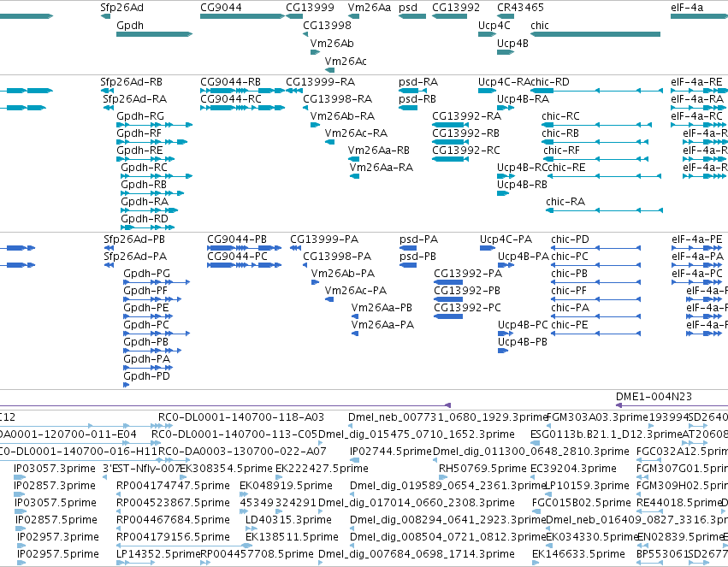Click the Vm26Ab gene label
This screenshot has width=728, height=567.
pos(332,43)
